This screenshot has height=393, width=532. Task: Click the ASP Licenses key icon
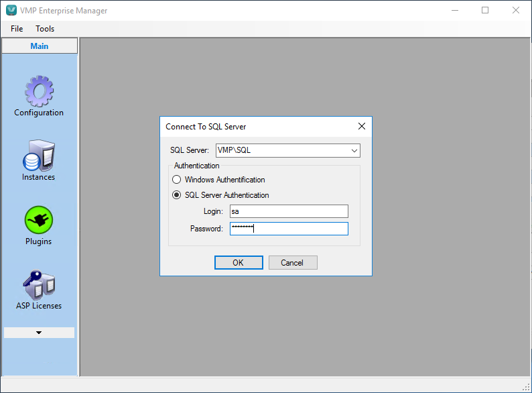(39, 284)
